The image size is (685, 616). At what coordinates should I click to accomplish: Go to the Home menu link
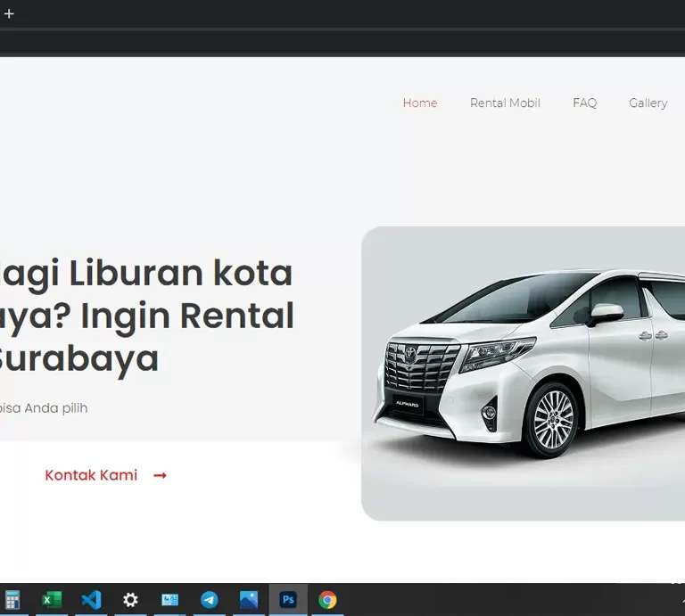(x=420, y=103)
